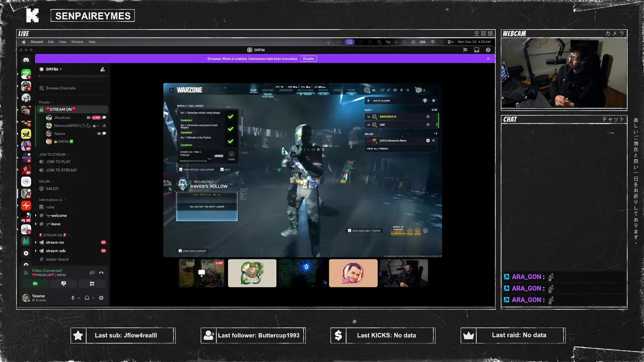Close Streamer Mode banner with X
The width and height of the screenshot is (644, 362).
[x=488, y=59]
